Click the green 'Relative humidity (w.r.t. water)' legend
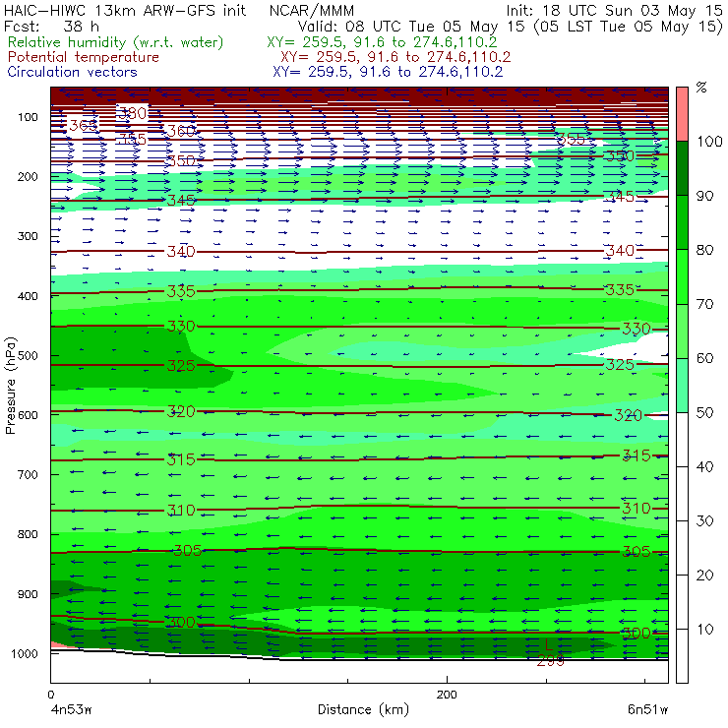The height and width of the screenshot is (728, 728). tap(115, 42)
